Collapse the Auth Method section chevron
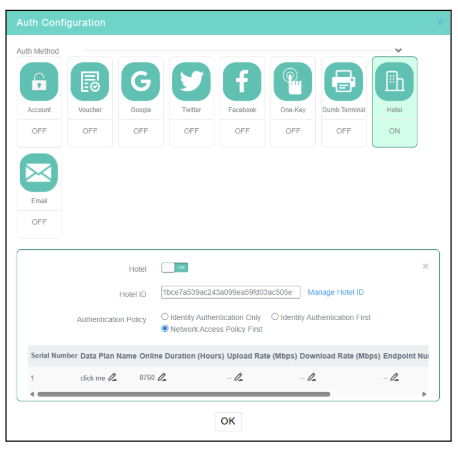Image resolution: width=458 pixels, height=450 pixels. pyautogui.click(x=398, y=50)
